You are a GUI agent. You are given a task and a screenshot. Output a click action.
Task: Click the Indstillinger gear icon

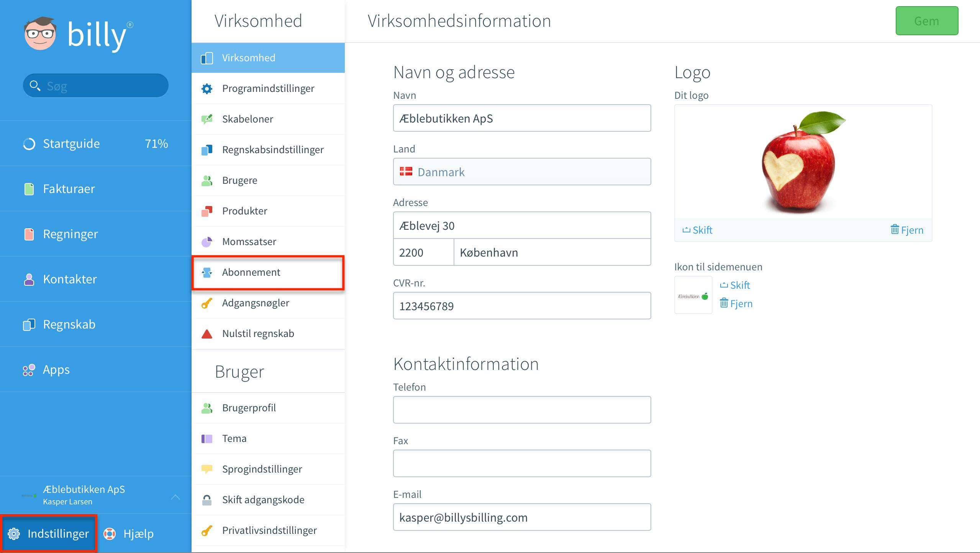click(14, 533)
